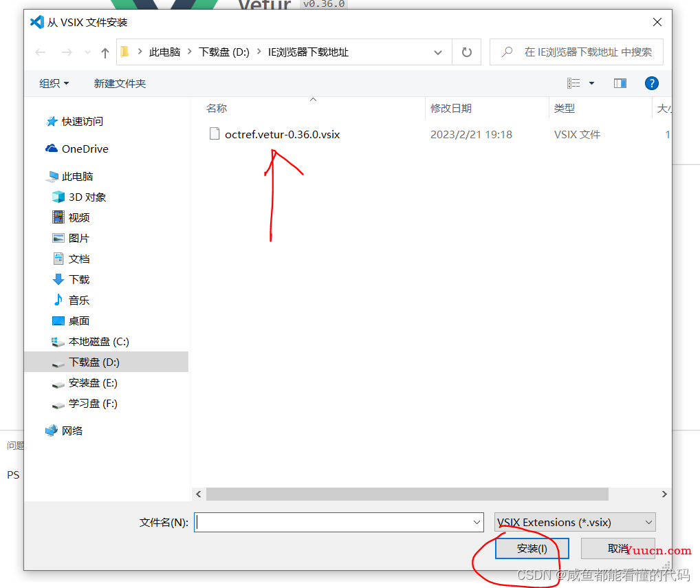Image resolution: width=700 pixels, height=588 pixels.
Task: Click the 取消 button
Action: (x=618, y=548)
